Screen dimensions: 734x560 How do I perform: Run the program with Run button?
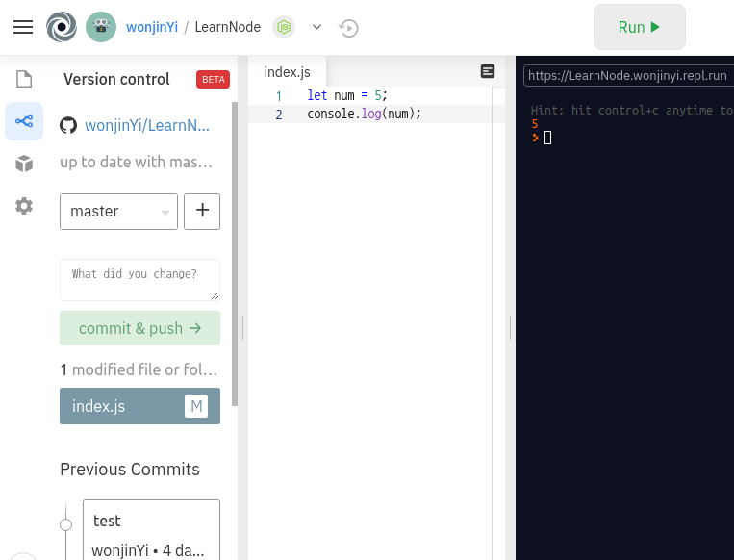[x=640, y=27]
